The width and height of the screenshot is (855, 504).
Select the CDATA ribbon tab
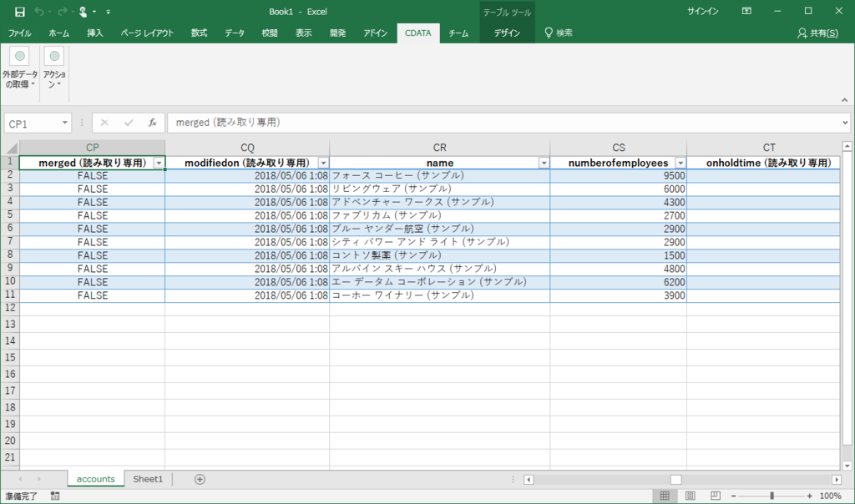point(418,33)
